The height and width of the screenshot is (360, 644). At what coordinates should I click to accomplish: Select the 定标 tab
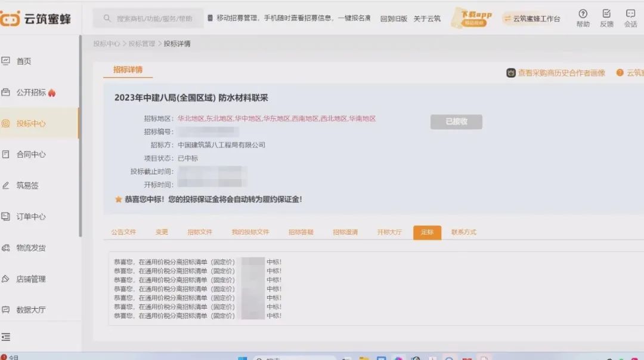(x=427, y=232)
